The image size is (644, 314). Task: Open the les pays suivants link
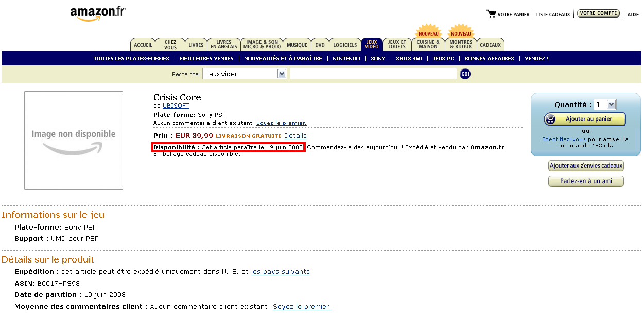pyautogui.click(x=281, y=272)
